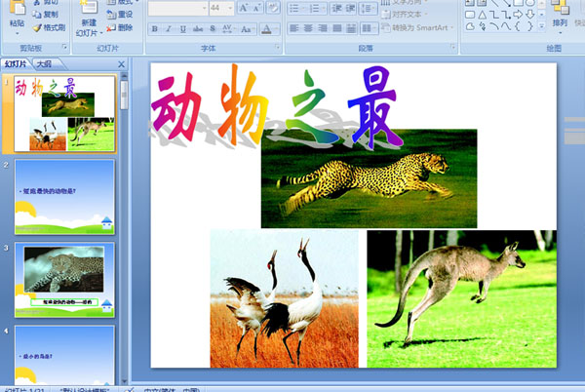
Task: Open the Font (字体) dialog launcher
Action: coord(278,47)
